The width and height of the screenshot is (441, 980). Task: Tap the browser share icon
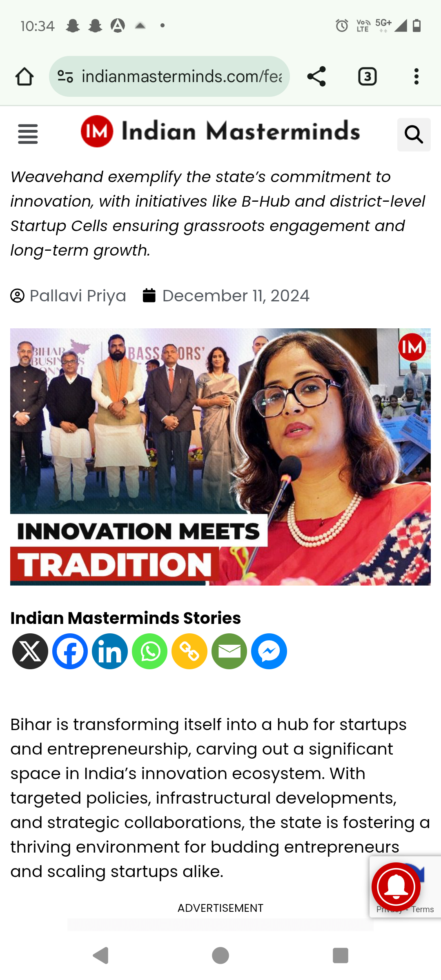[x=316, y=76]
